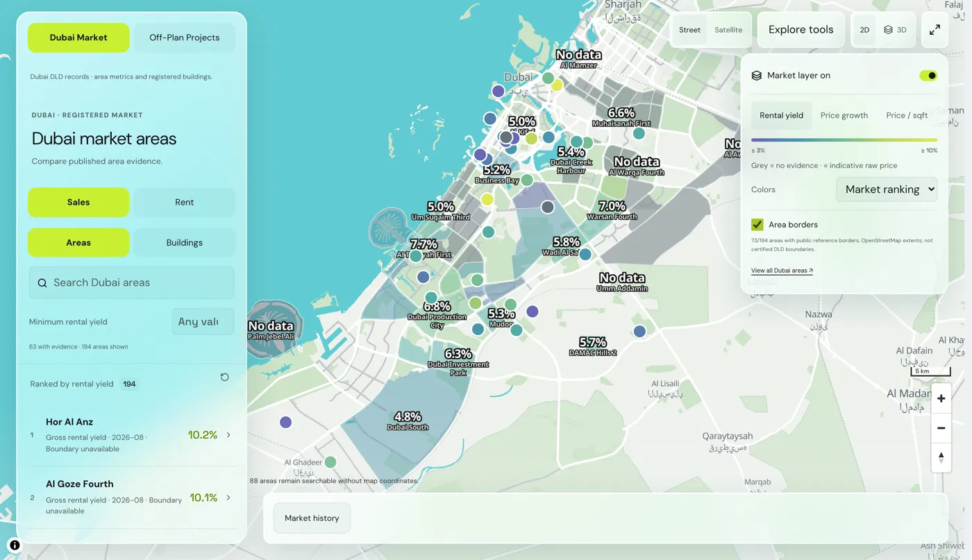Select the Areas tab

(78, 243)
